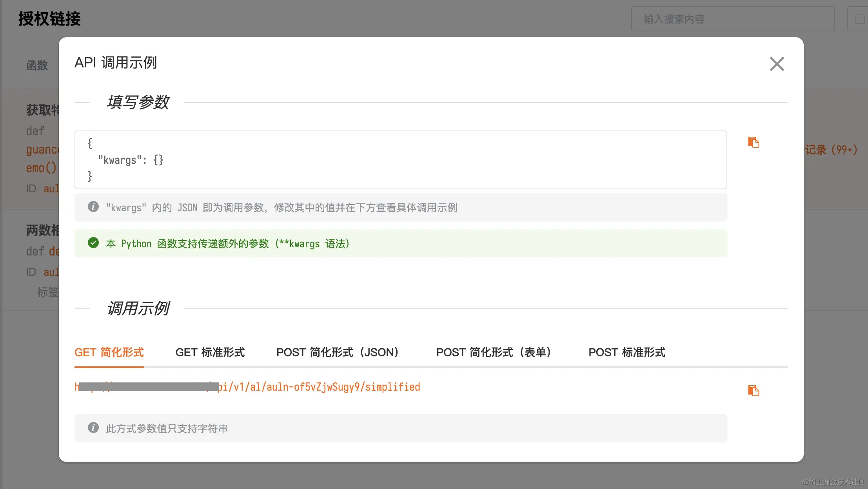This screenshot has height=489, width=868.
Task: Switch to GET 标准形式 tab
Action: pyautogui.click(x=210, y=352)
